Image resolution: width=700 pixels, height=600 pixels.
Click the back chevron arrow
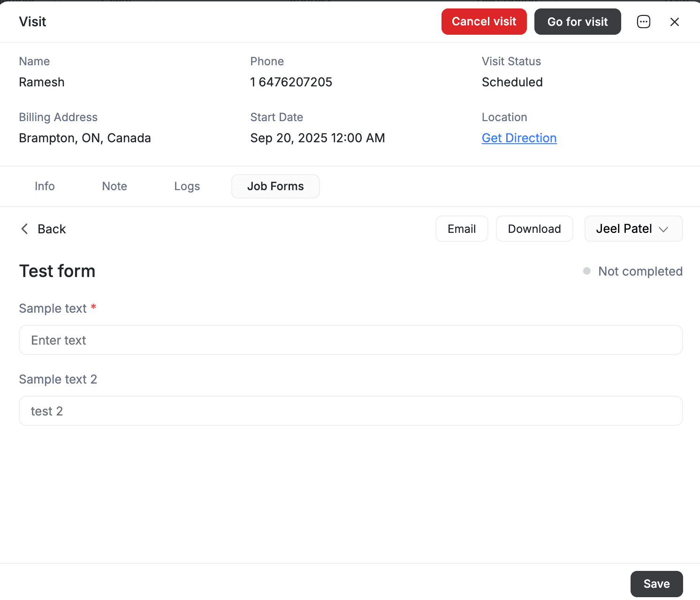[x=24, y=229]
